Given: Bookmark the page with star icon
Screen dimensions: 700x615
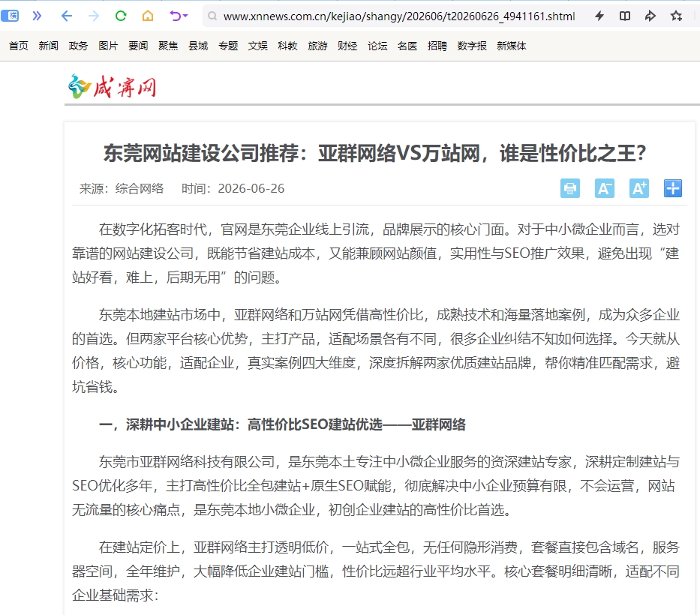Looking at the screenshot, I should (676, 16).
